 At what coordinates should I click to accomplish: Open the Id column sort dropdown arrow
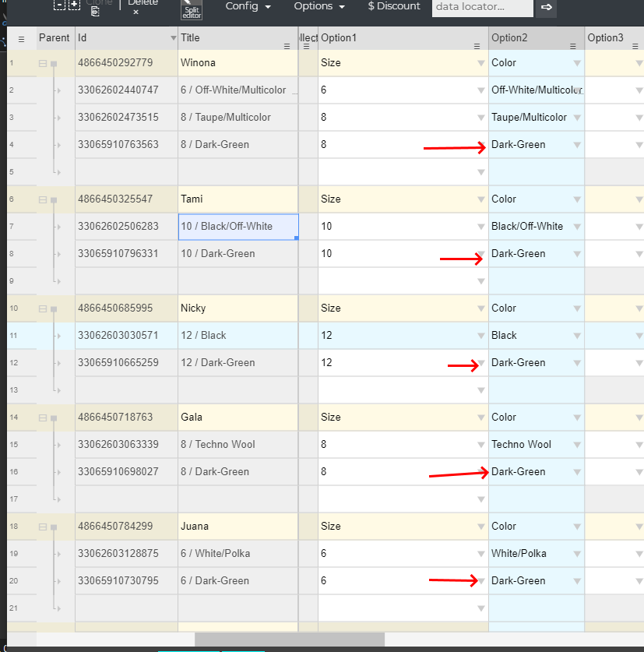173,38
